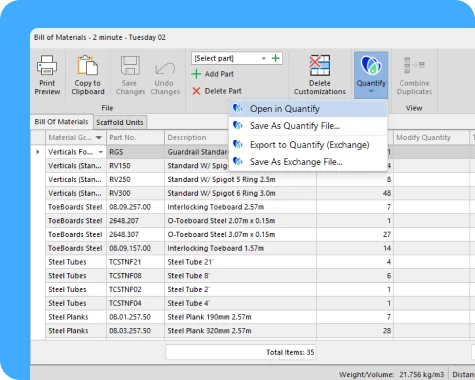475x380 pixels.
Task: Select part number TCSTNF08 cell
Action: 135,276
